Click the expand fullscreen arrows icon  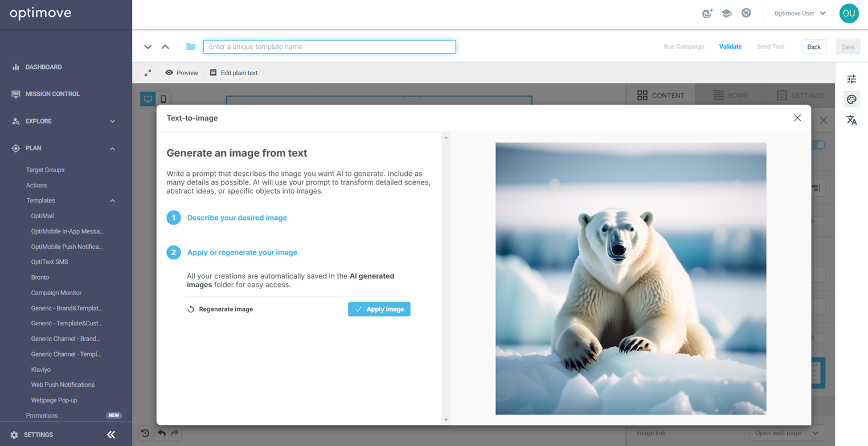(148, 73)
